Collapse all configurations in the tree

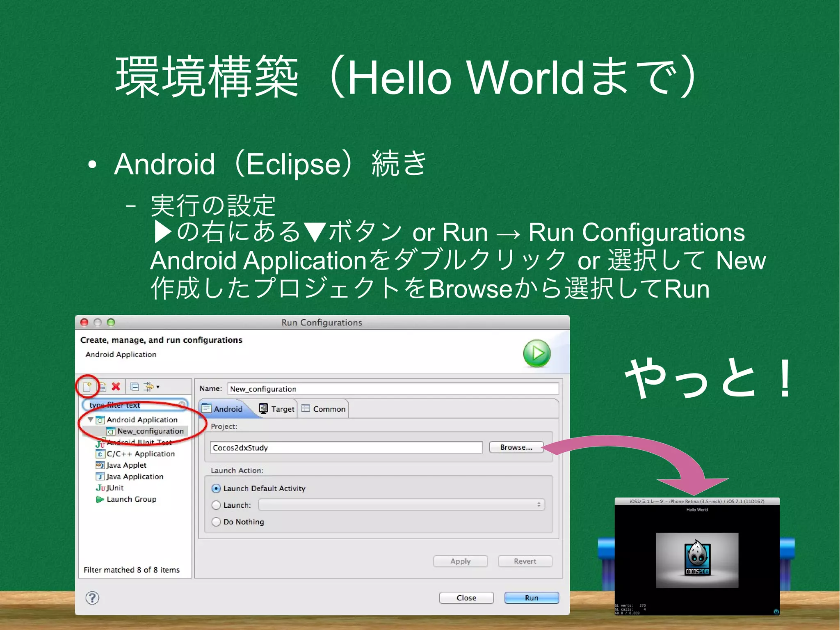tap(135, 387)
